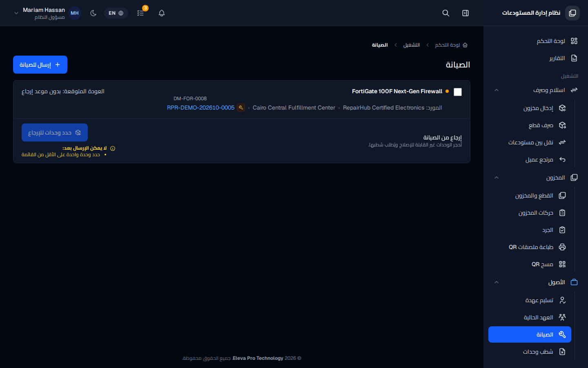Switch language to EN
Image resolution: width=588 pixels, height=368 pixels.
116,13
